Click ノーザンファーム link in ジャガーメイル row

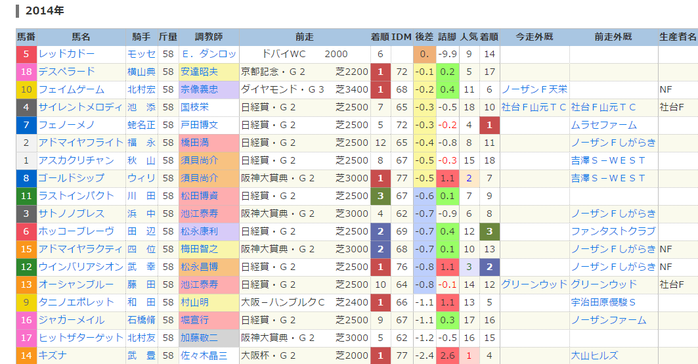pos(609,320)
